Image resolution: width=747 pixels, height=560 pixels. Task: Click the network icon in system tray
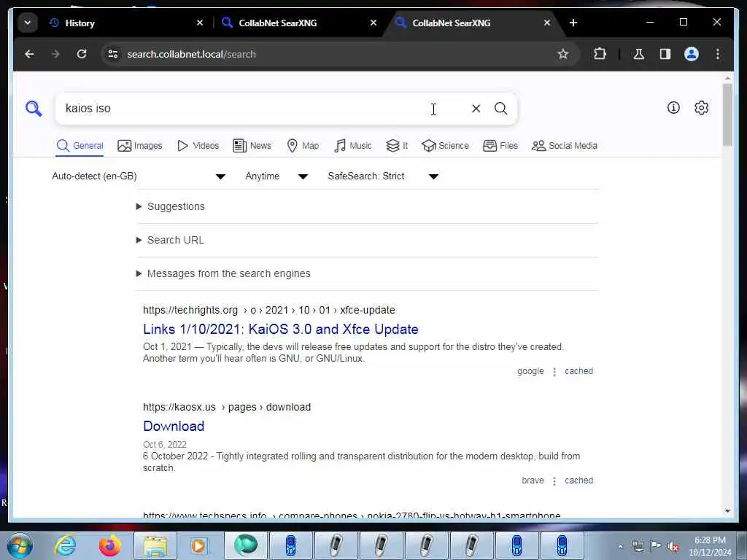(638, 547)
